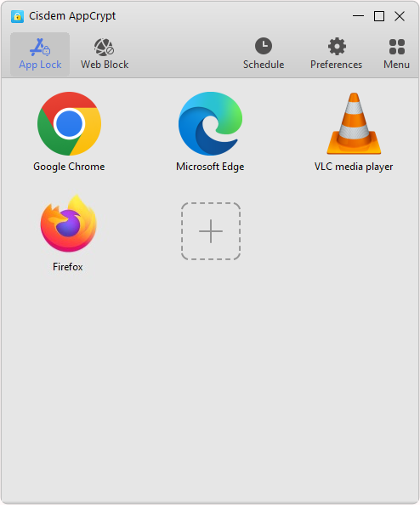This screenshot has width=420, height=505.
Task: Click the Preferences text label
Action: [x=337, y=65]
